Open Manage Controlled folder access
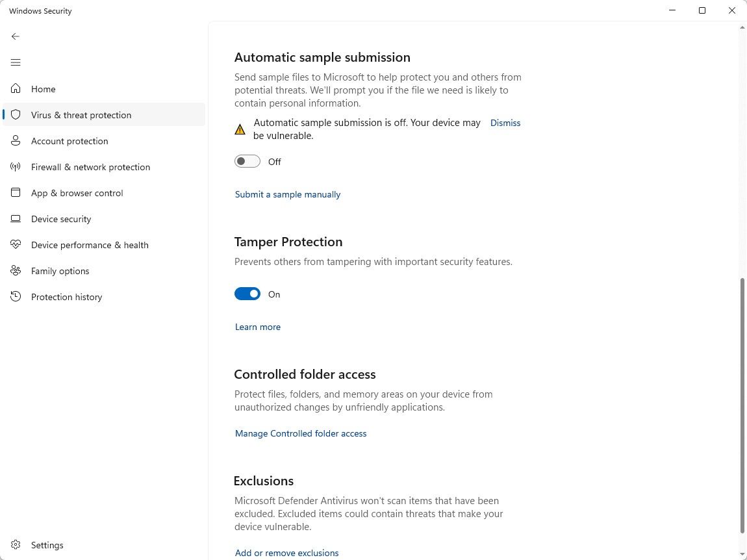 pyautogui.click(x=301, y=433)
